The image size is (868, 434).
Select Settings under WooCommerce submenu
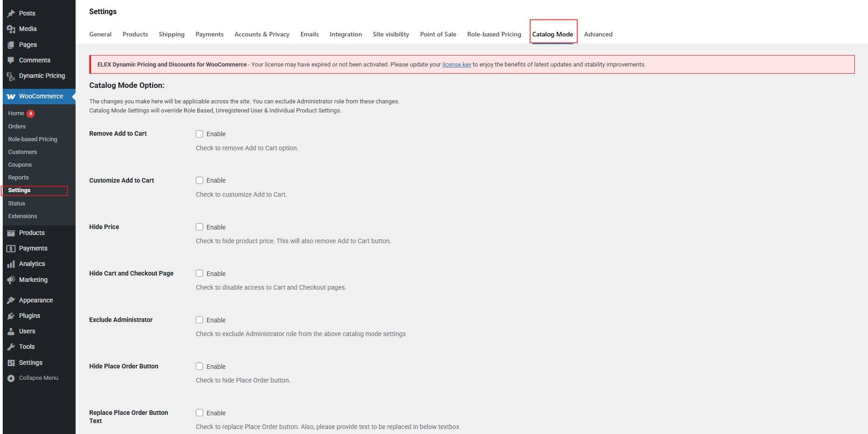click(x=19, y=190)
